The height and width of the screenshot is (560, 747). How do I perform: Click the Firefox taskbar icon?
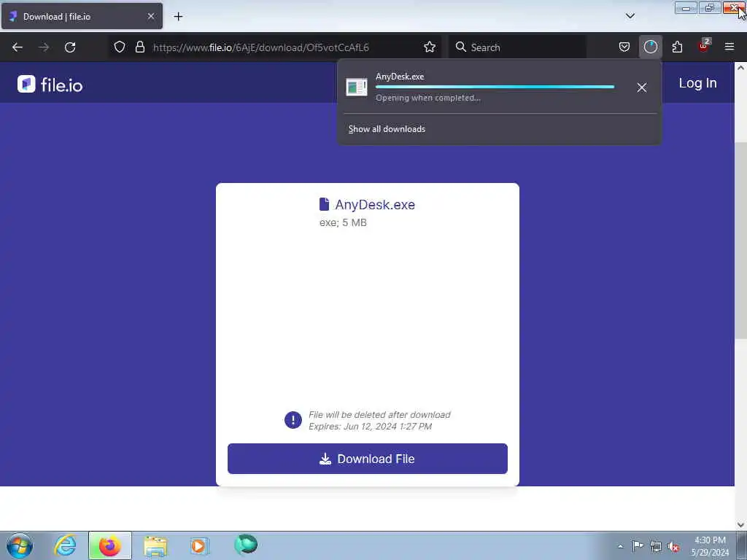pyautogui.click(x=109, y=545)
